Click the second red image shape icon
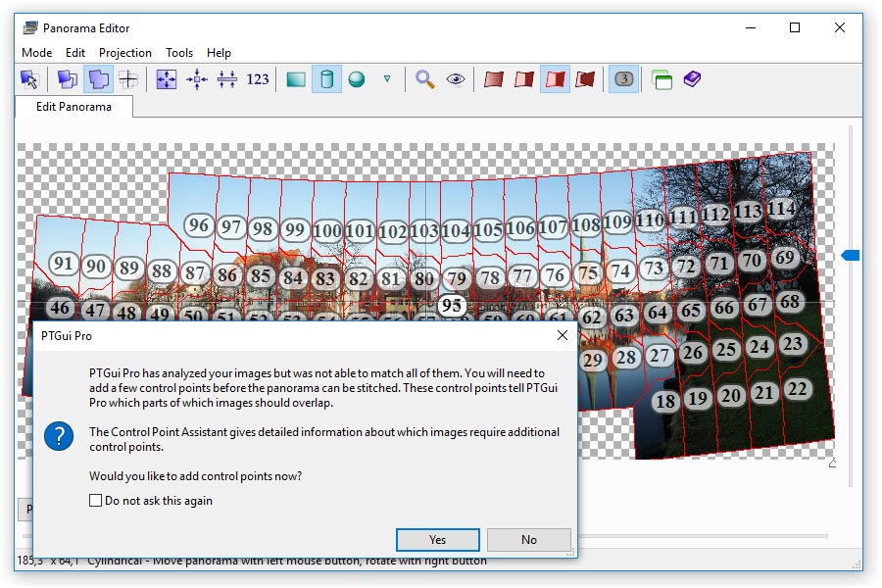 (x=524, y=79)
